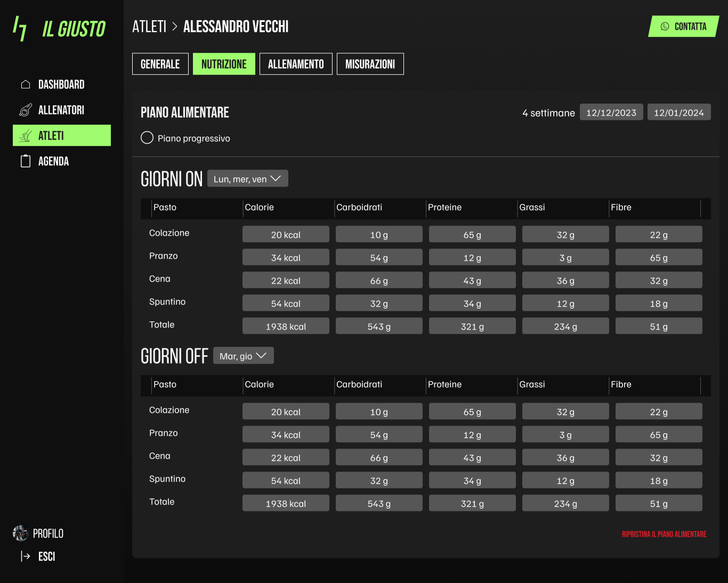Edit Giorni On Totale fibre 51 g
The width and height of the screenshot is (728, 583).
pyautogui.click(x=659, y=326)
